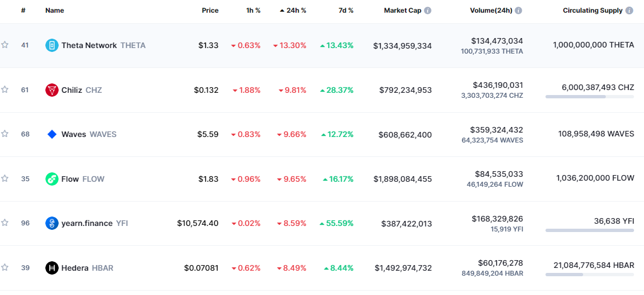
Task: Star Theta Network in watchlist
Action: point(4,45)
